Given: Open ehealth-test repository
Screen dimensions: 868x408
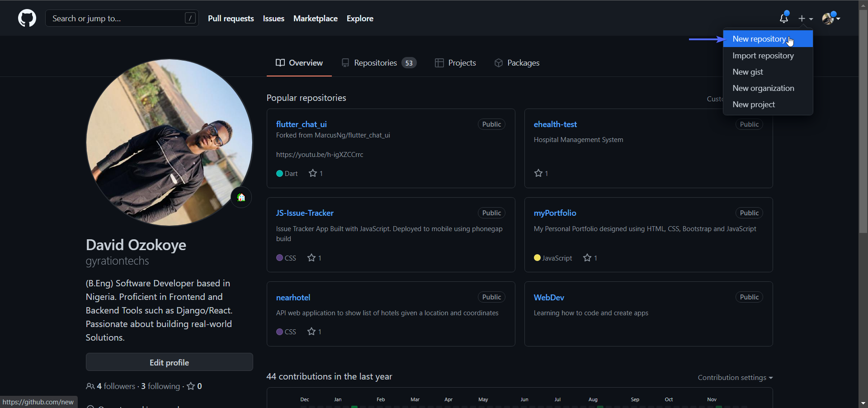Looking at the screenshot, I should coord(555,124).
